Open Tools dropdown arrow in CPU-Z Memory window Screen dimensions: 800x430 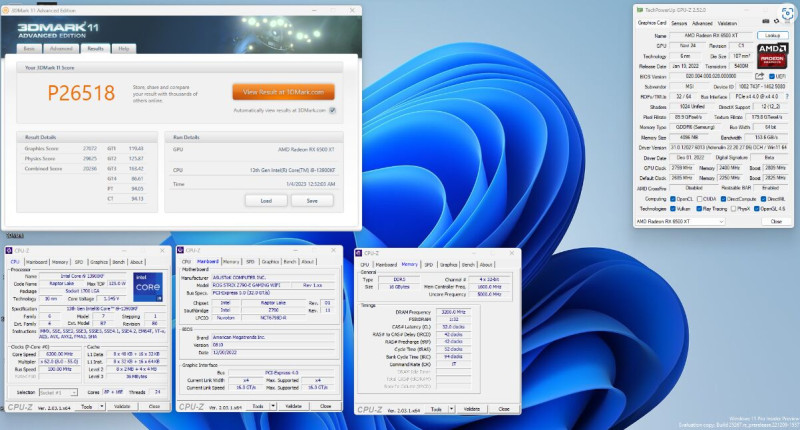451,409
